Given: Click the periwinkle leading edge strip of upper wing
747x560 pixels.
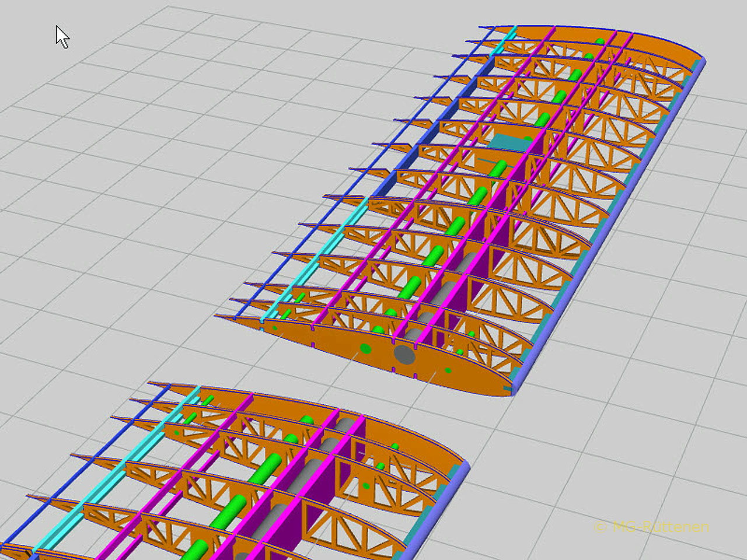Looking at the screenshot, I should click(608, 227).
